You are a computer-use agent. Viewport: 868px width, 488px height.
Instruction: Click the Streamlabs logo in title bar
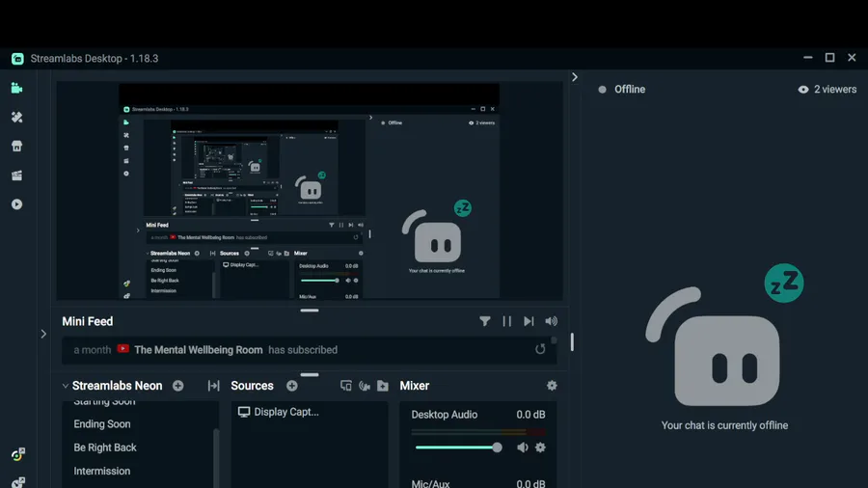[17, 59]
